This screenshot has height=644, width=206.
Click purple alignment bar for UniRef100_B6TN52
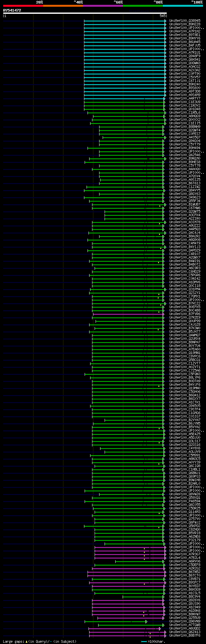[x=127, y=572]
